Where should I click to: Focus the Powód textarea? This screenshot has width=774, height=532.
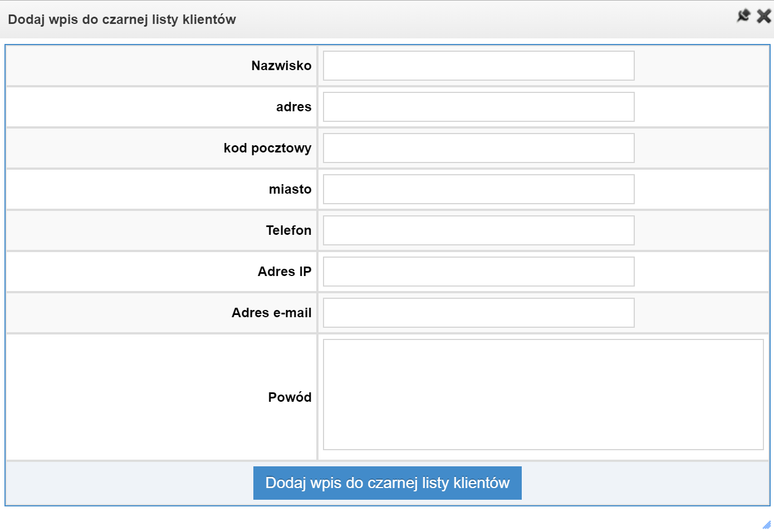543,395
